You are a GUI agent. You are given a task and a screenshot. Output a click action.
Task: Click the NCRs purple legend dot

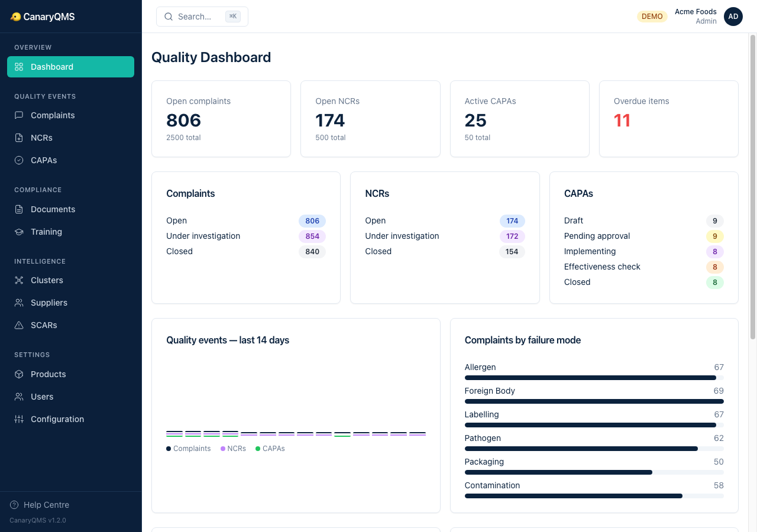tap(223, 449)
